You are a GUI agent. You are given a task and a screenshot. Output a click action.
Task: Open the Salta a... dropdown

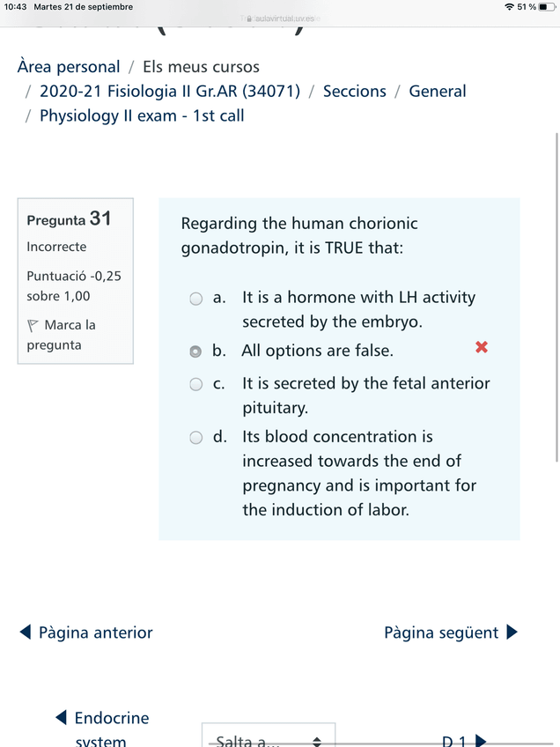[269, 740]
